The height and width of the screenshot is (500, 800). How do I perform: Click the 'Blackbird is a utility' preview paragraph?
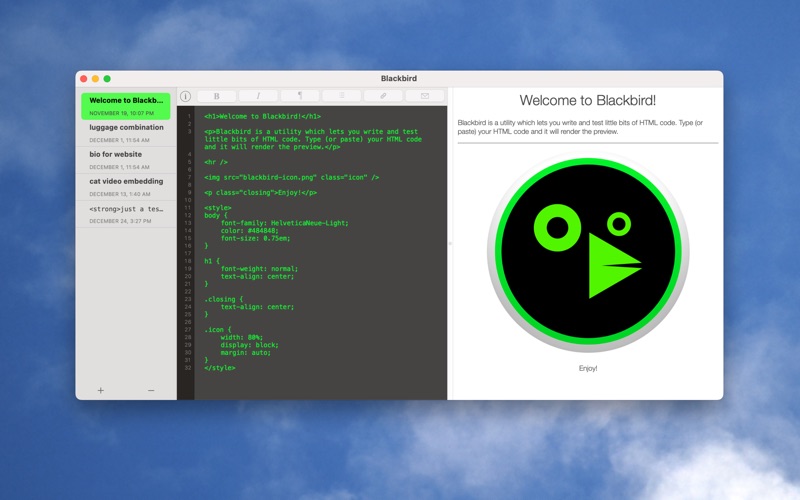coord(580,127)
